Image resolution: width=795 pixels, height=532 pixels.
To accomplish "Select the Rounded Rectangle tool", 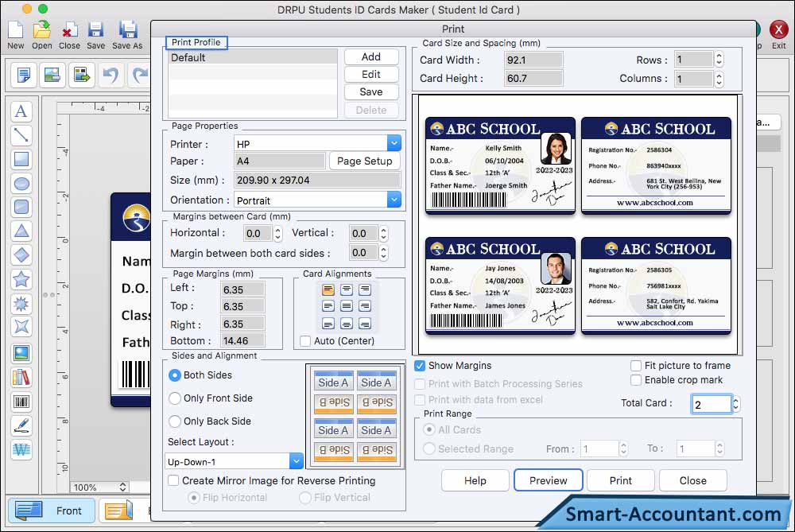I will click(21, 207).
